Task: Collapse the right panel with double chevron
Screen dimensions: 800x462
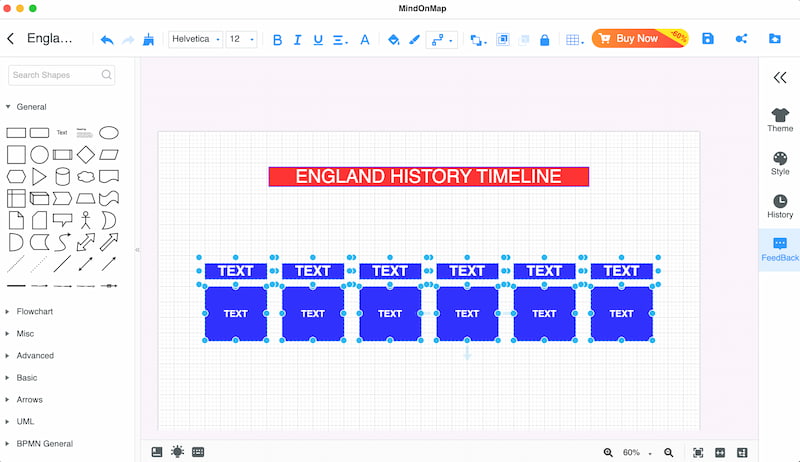Action: coord(780,78)
